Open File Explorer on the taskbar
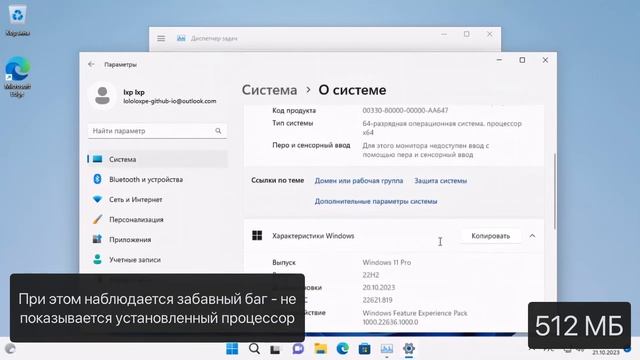The height and width of the screenshot is (360, 640). [320, 349]
